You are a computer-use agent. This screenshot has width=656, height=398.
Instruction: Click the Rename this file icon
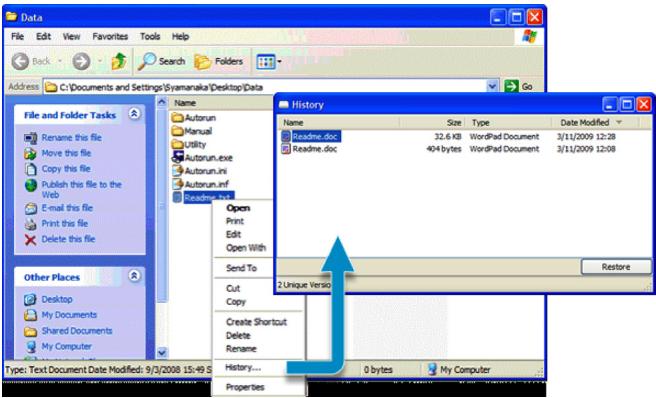[31, 138]
